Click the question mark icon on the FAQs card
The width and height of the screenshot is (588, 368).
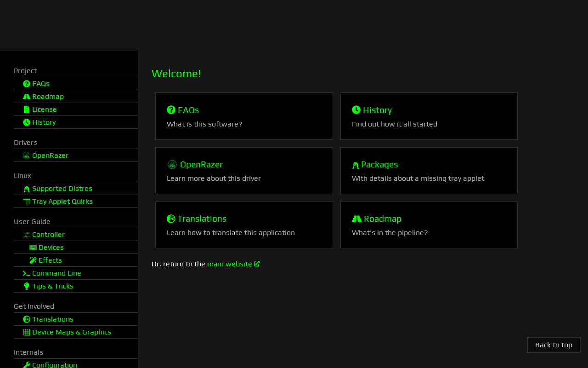[171, 110]
